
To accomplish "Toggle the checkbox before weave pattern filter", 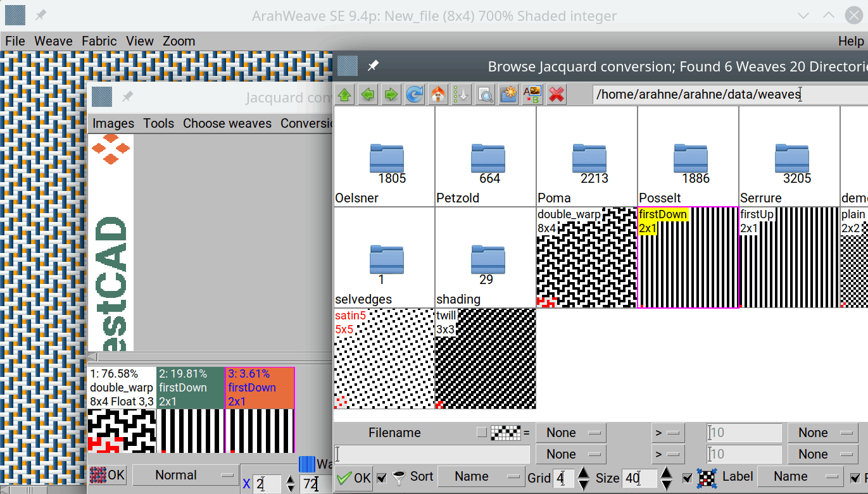I will (x=482, y=433).
